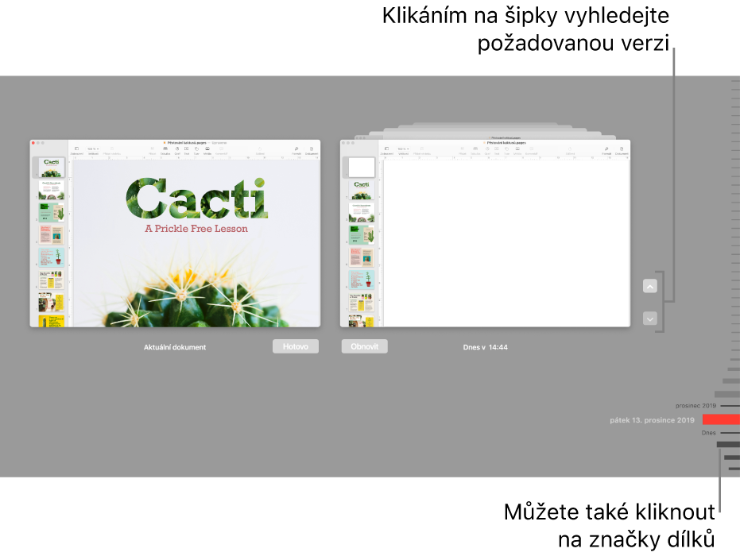Click Text icon in current document toolbar
This screenshot has width=740, height=560.
187,150
